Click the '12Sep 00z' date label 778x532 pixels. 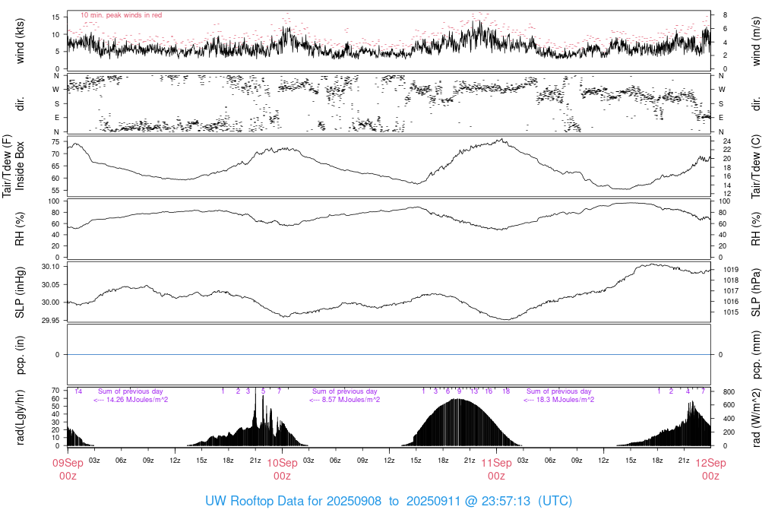pyautogui.click(x=710, y=470)
